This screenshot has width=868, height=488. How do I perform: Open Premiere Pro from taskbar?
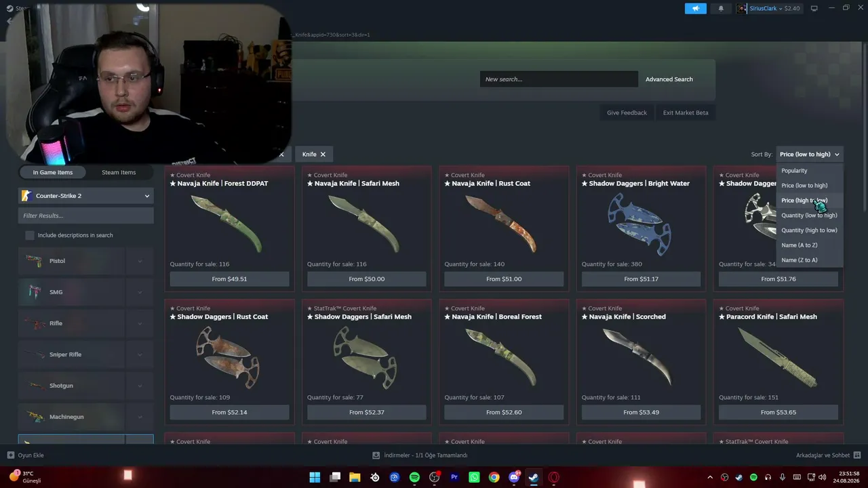[454, 477]
